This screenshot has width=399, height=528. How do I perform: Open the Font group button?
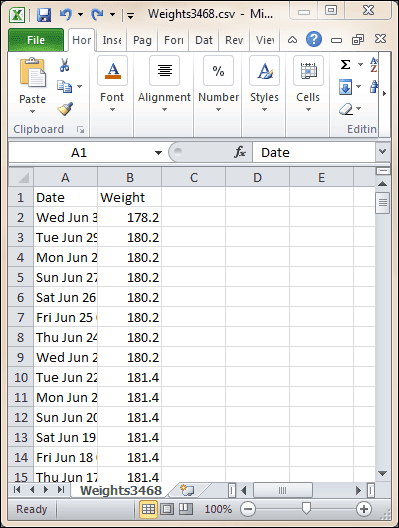[x=112, y=84]
